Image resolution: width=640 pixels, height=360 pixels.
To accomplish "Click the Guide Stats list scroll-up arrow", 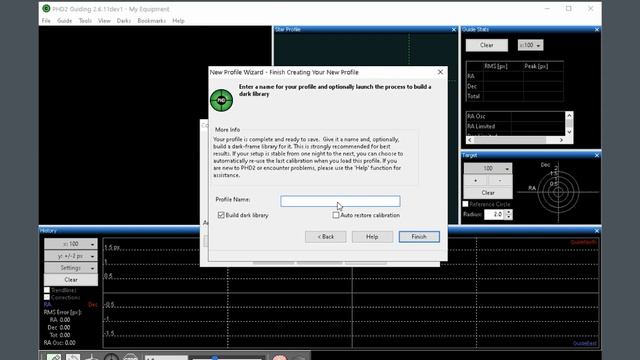I will pos(569,116).
